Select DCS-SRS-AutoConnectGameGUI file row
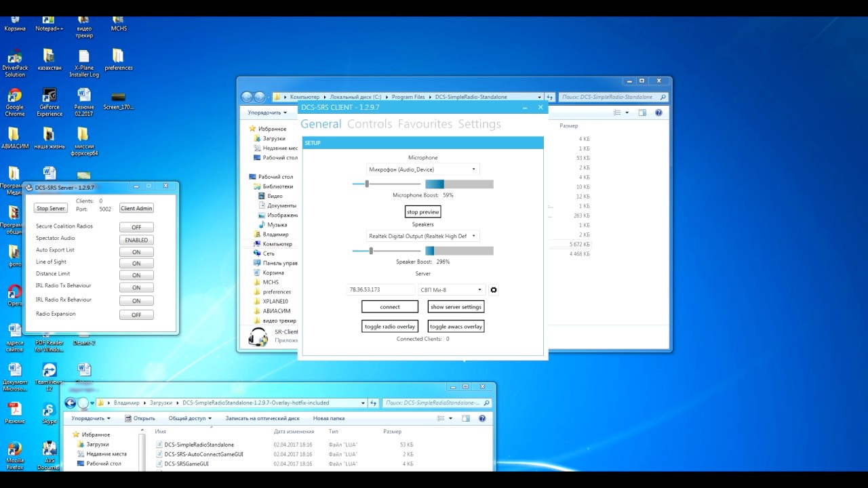 (285, 454)
